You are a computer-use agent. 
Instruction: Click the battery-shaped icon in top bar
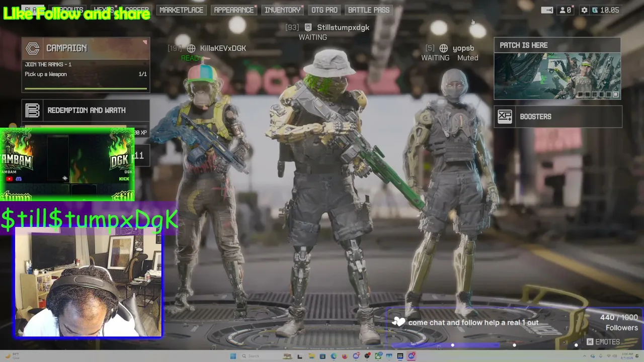click(x=547, y=10)
